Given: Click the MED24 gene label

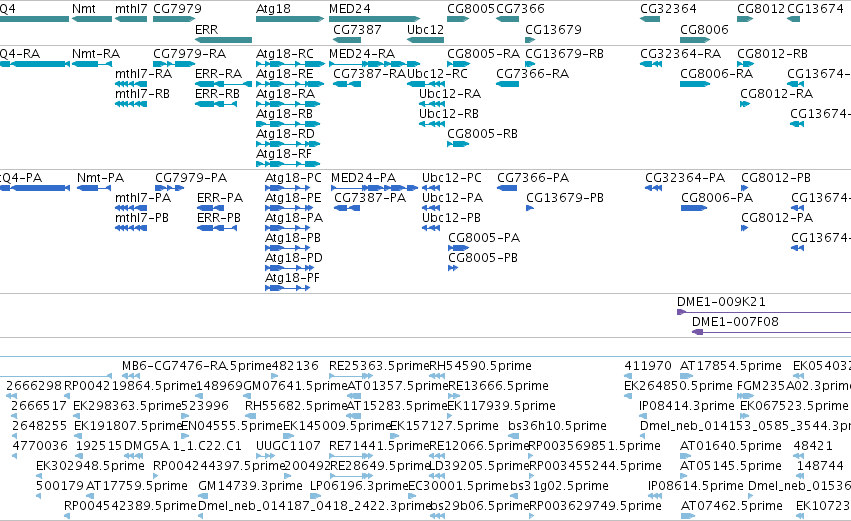Looking at the screenshot, I should (x=350, y=9).
